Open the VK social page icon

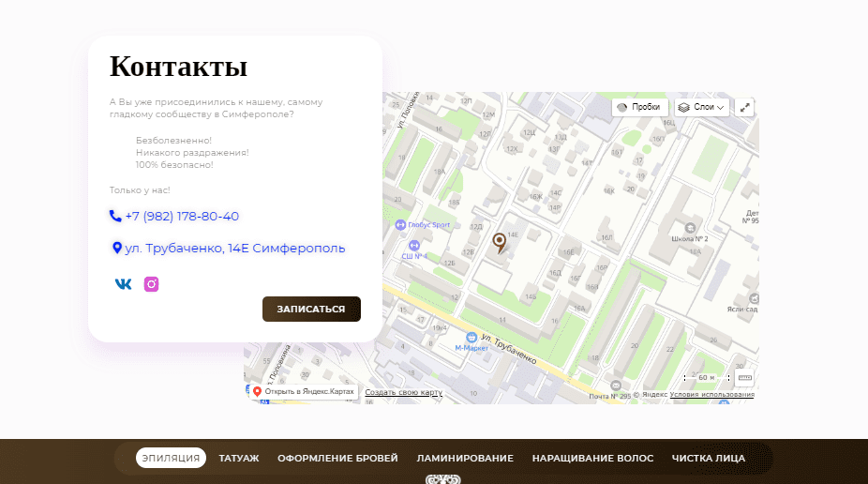point(123,284)
